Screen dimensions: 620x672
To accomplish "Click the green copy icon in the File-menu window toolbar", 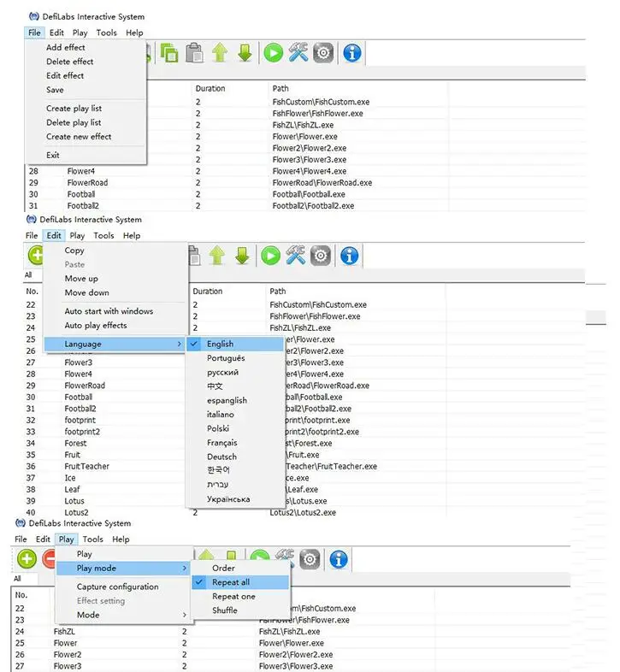I will coord(169,53).
